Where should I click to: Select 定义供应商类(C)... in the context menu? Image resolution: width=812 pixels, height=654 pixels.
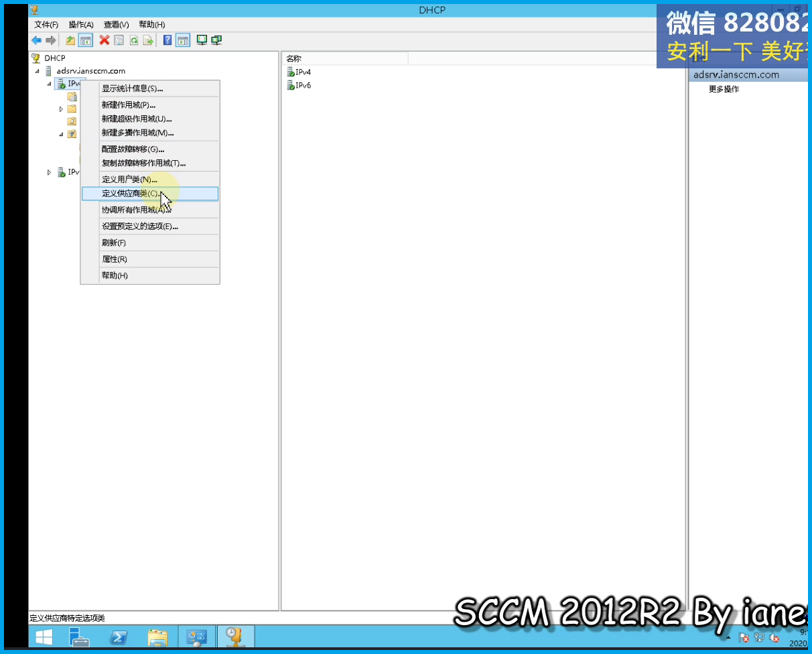click(x=150, y=194)
